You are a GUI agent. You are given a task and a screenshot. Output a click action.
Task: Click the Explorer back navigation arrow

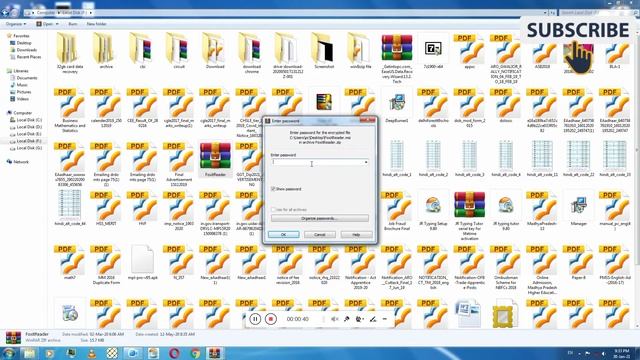coord(6,13)
